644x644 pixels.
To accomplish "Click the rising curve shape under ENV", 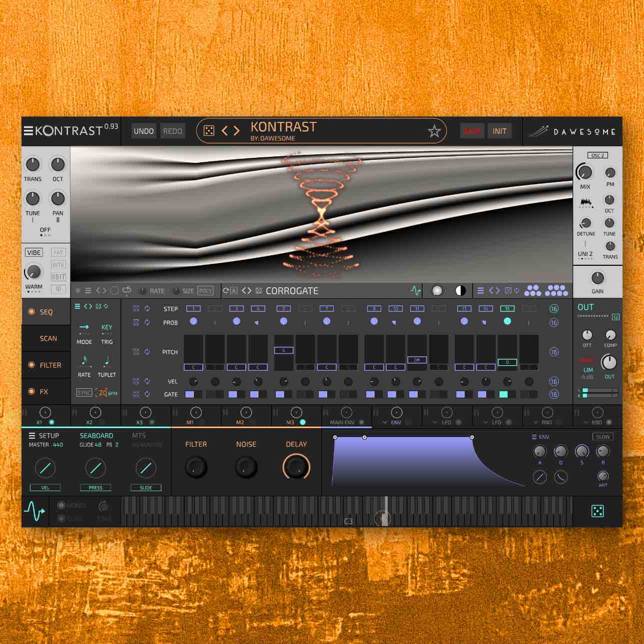I will coord(540,477).
